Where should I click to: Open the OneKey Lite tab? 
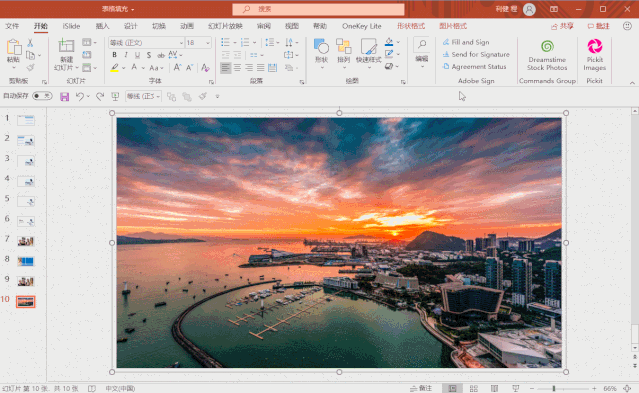(x=361, y=26)
